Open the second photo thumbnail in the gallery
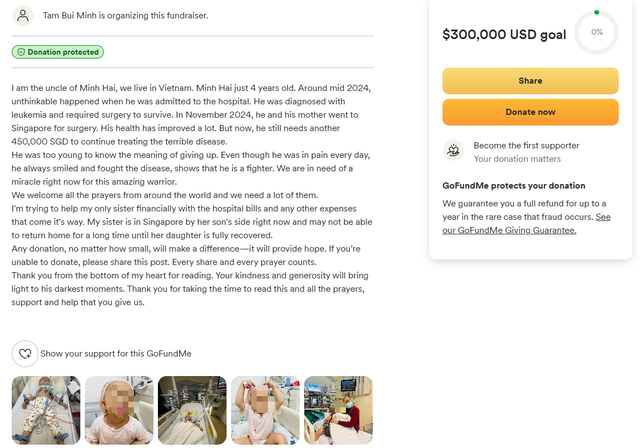Image resolution: width=640 pixels, height=448 pixels. click(x=119, y=409)
